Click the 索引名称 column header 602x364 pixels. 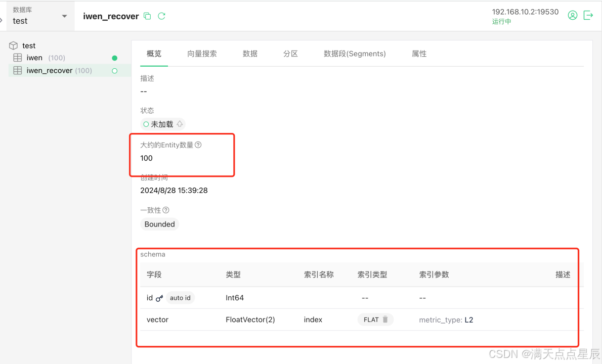click(x=319, y=275)
